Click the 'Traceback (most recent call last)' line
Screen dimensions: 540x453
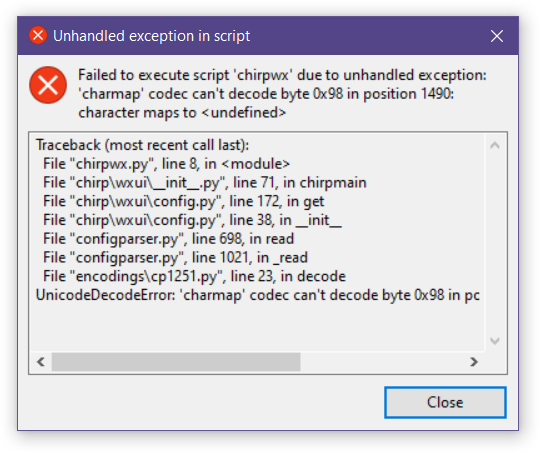point(142,145)
